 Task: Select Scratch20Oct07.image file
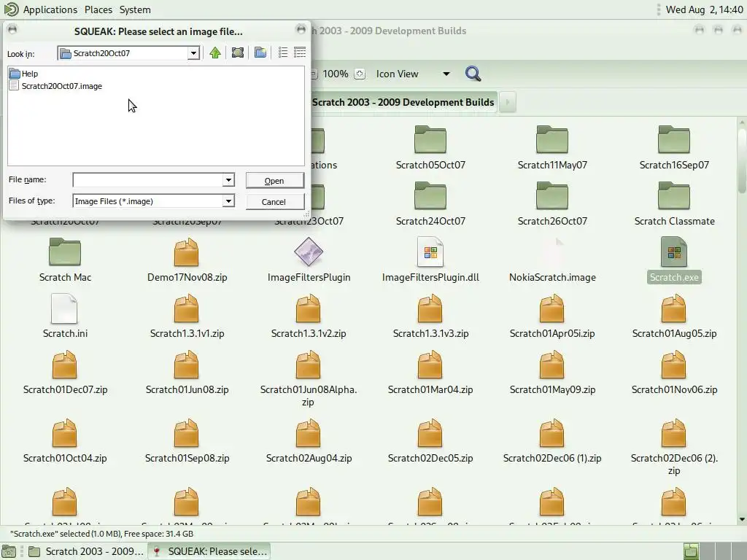[x=55, y=86]
